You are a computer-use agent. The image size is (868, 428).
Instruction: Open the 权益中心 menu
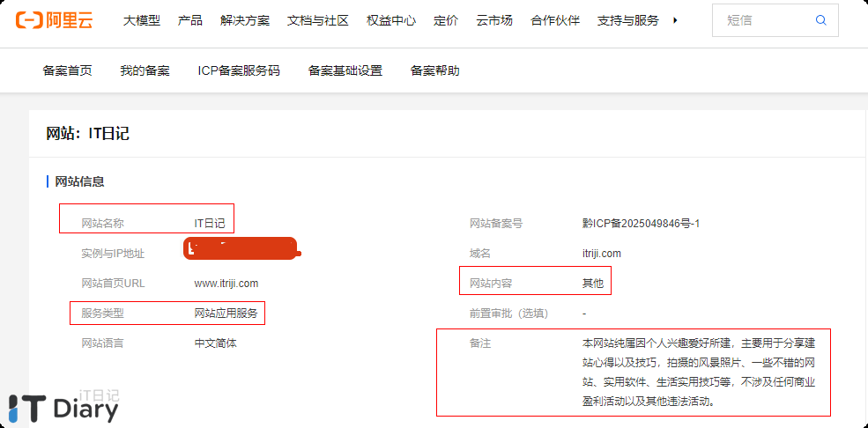click(391, 20)
